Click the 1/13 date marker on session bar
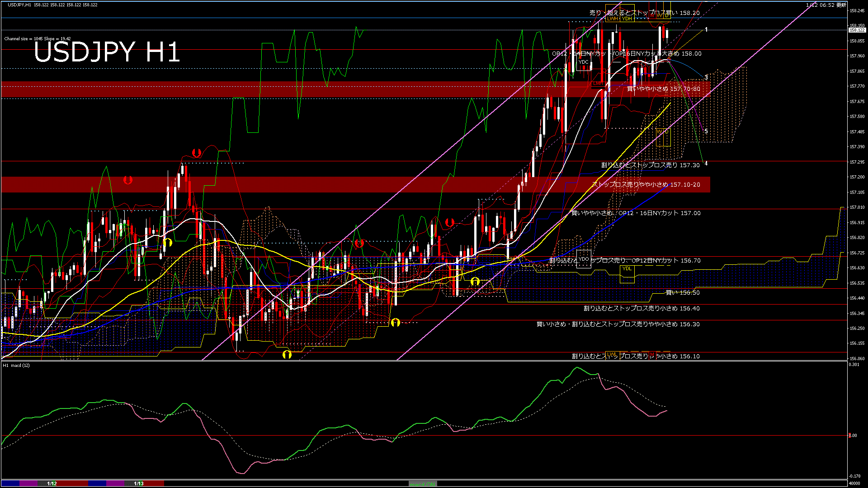Screen dimensions: 868x488 click(x=139, y=483)
